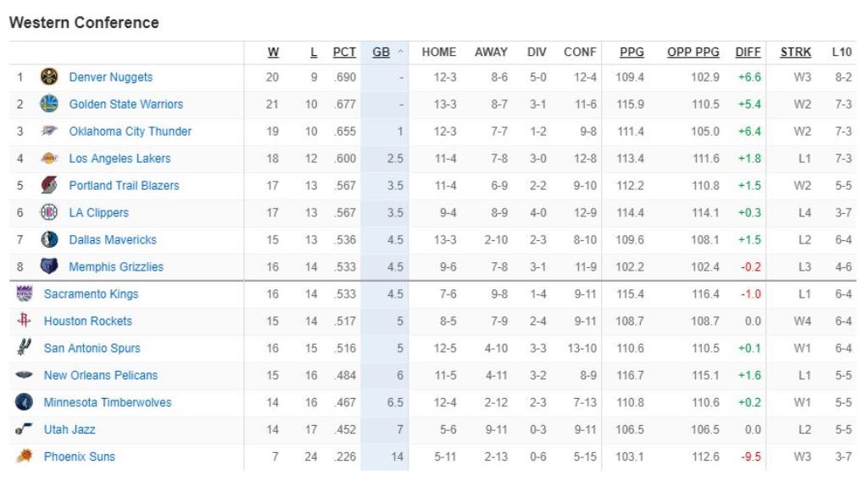Screen dimensions: 868x487
Task: Click the Golden State Warriors logo
Action: click(x=49, y=104)
